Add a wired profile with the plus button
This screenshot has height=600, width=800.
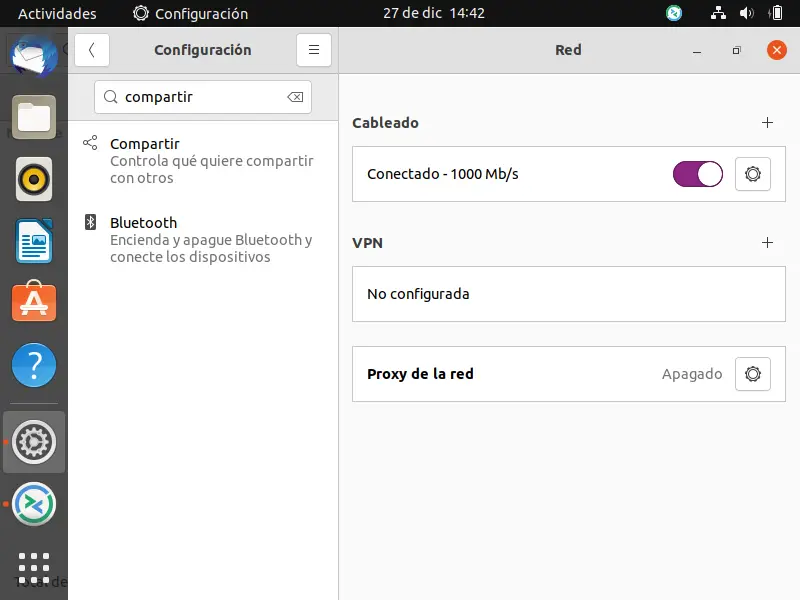pos(767,122)
